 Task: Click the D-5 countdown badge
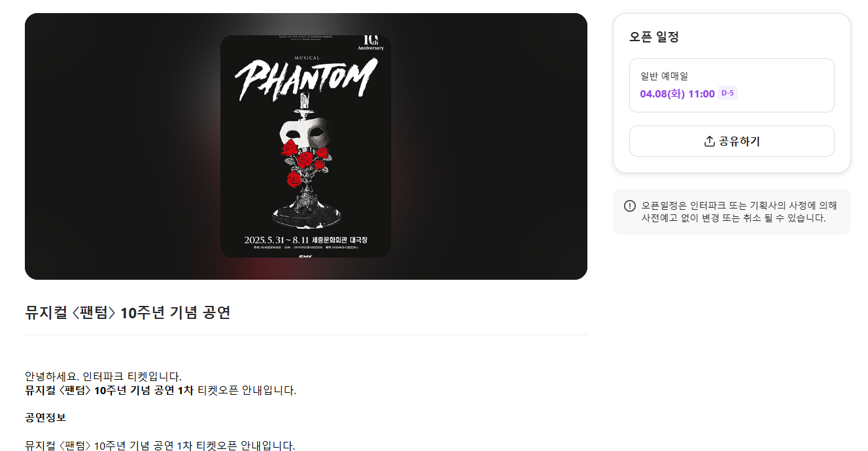point(727,93)
